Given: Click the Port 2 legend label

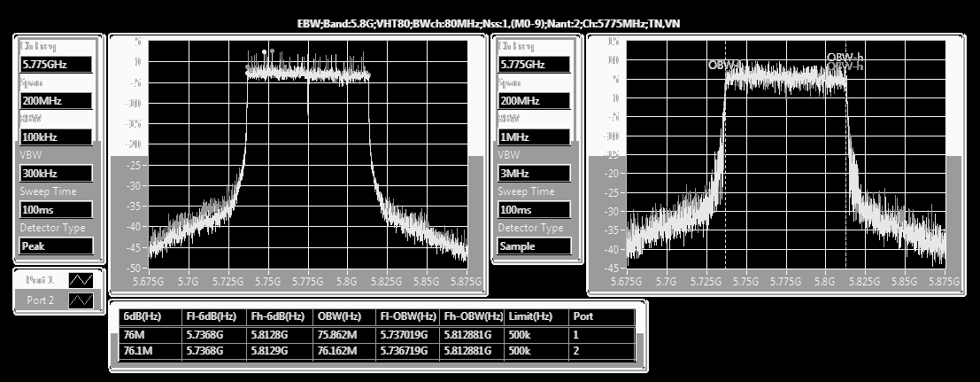Looking at the screenshot, I should (x=41, y=300).
